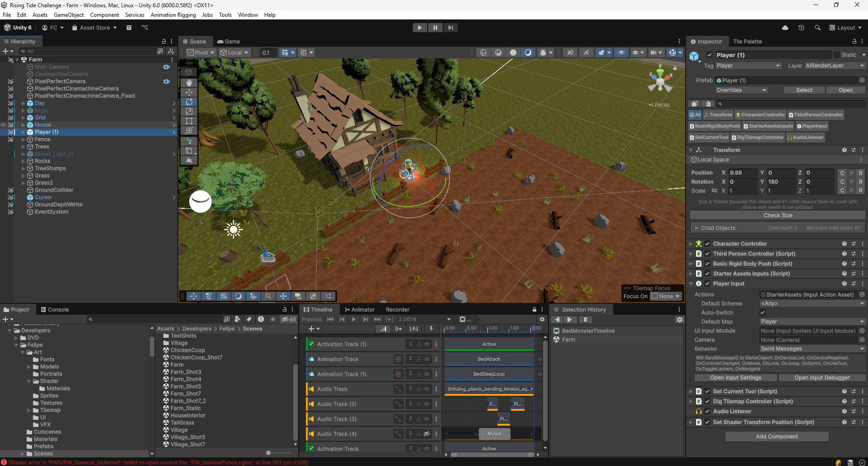Select the Hand view tool in Scene
This screenshot has height=466, width=868.
pos(189,82)
